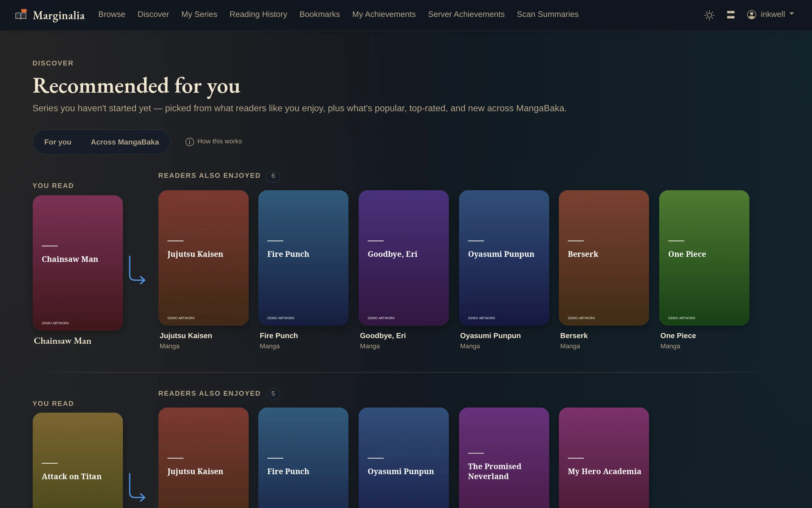Open The Promised Neverland cover
This screenshot has width=812, height=508.
pos(504,457)
